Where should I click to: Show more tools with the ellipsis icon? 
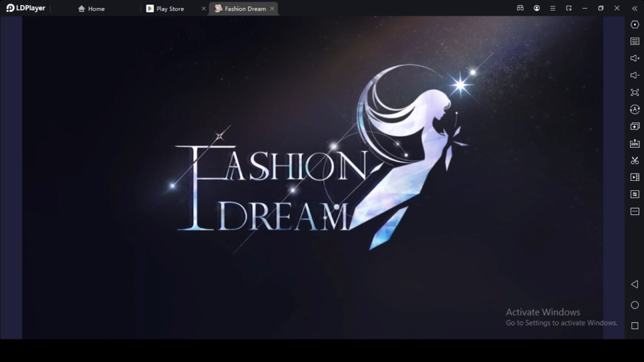635,211
